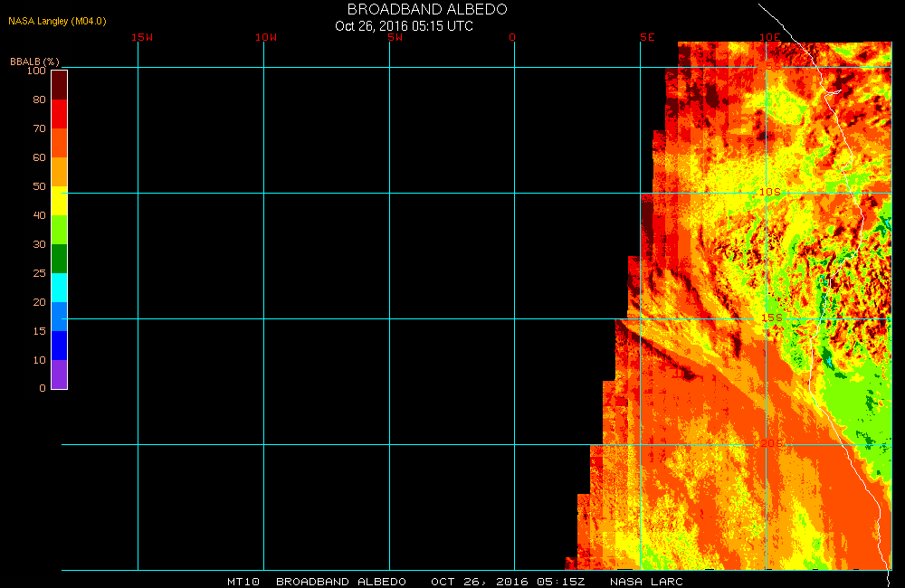Click the 15S latitude label on map
Image resolution: width=905 pixels, height=588 pixels.
768,318
